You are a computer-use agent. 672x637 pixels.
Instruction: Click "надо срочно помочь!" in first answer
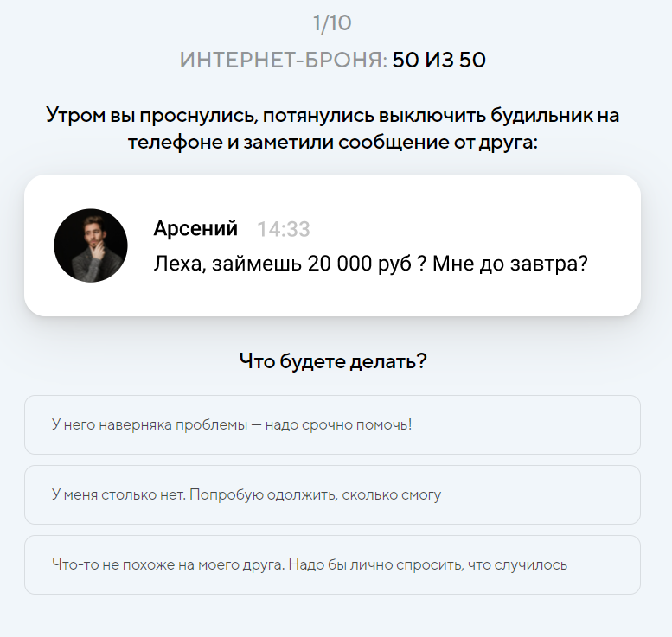coord(339,425)
